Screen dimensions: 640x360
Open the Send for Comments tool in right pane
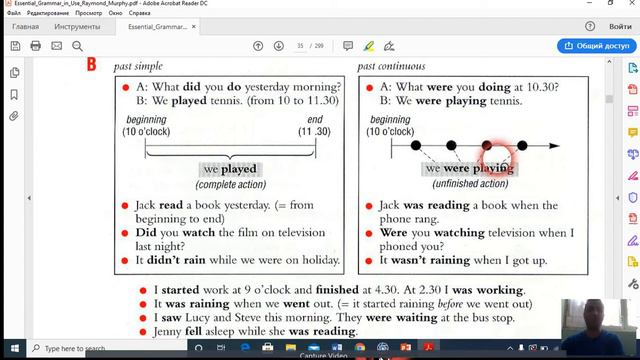pos(633,262)
